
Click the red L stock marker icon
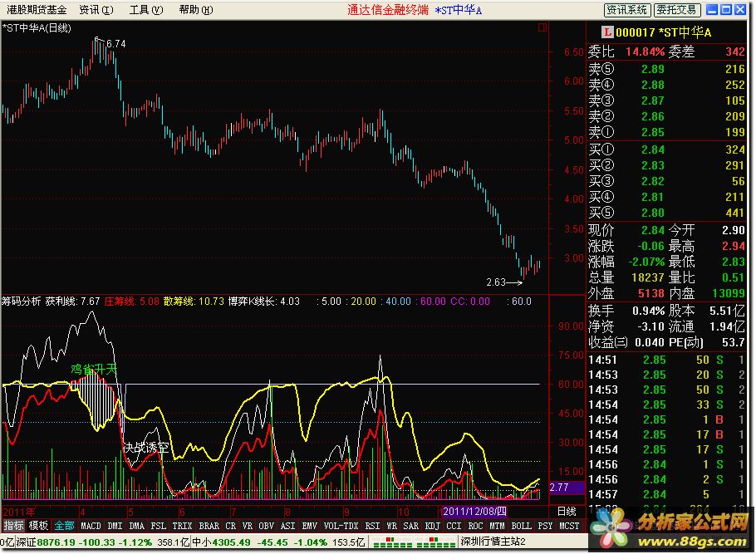point(607,32)
